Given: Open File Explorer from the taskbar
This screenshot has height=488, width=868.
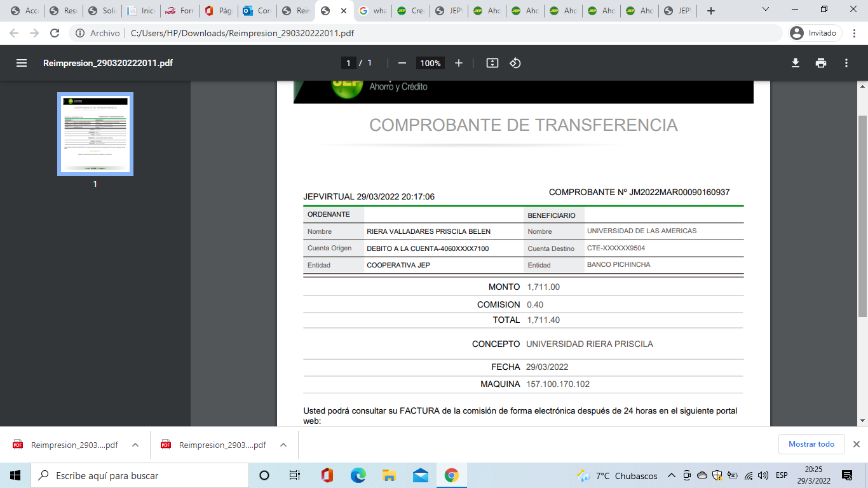Looking at the screenshot, I should click(390, 475).
